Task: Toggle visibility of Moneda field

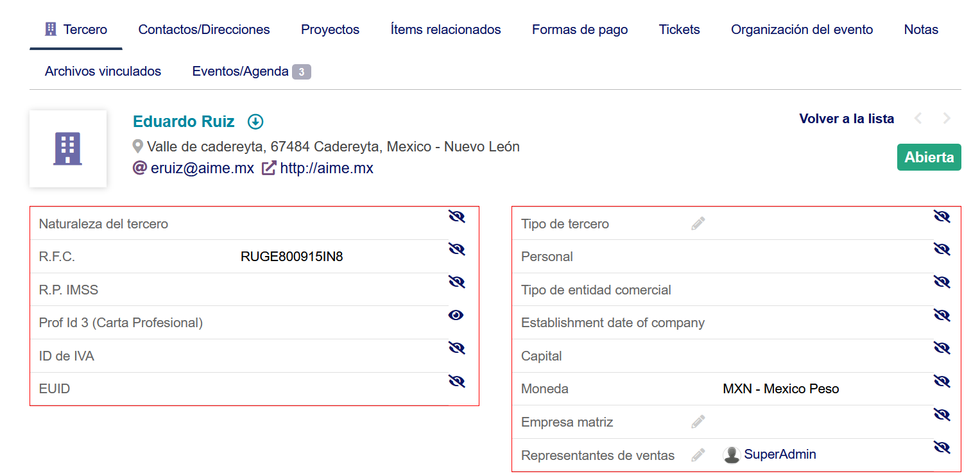Action: (941, 381)
